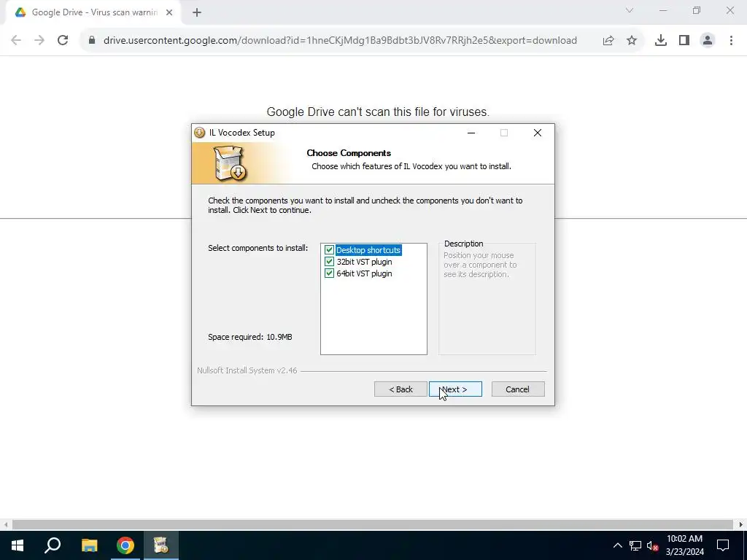The height and width of the screenshot is (560, 747).
Task: Open File Explorer from taskbar
Action: coord(89,545)
